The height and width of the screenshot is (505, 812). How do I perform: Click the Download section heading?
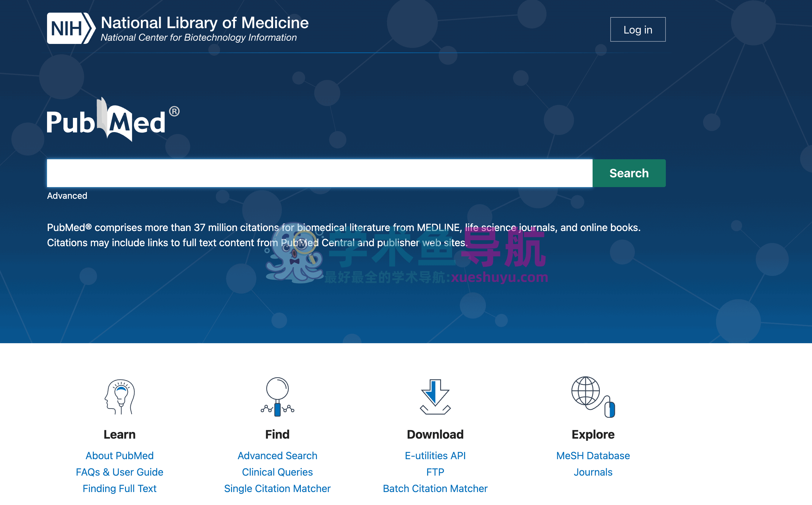435,434
